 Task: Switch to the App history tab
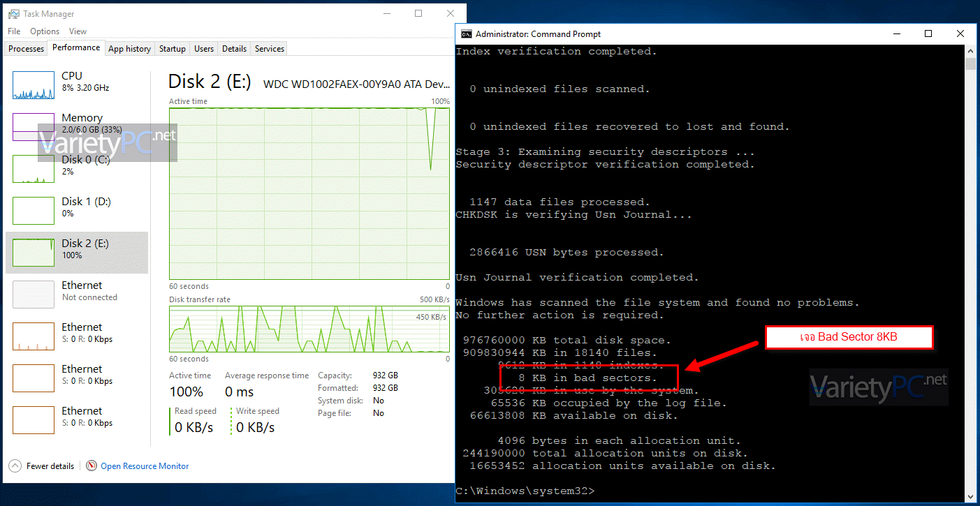coord(129,49)
